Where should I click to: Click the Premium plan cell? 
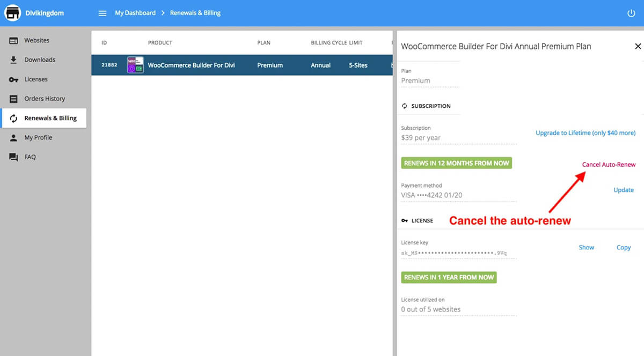click(270, 65)
